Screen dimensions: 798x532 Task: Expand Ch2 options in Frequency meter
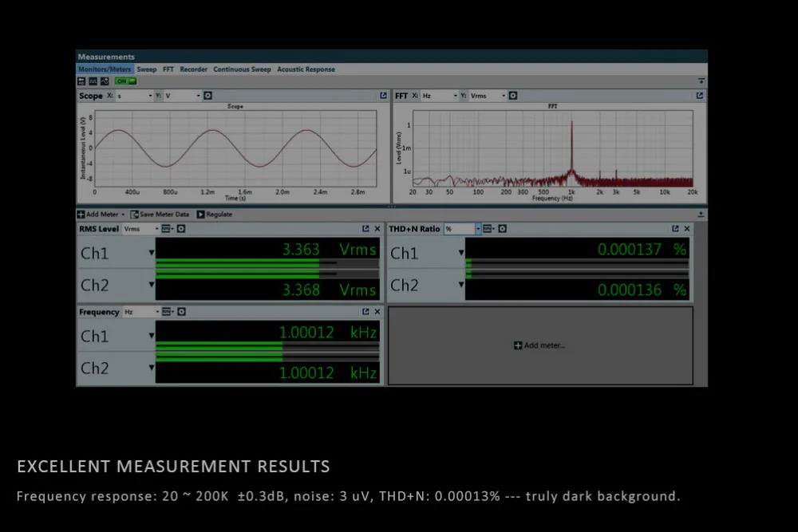click(x=151, y=368)
